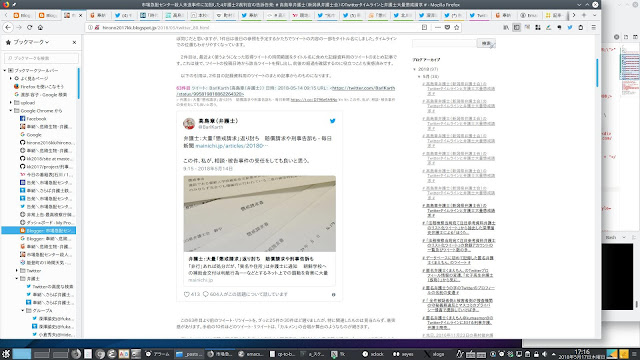Reload the current page
Image resolution: width=640 pixels, height=360 pixels.
[x=29, y=27]
